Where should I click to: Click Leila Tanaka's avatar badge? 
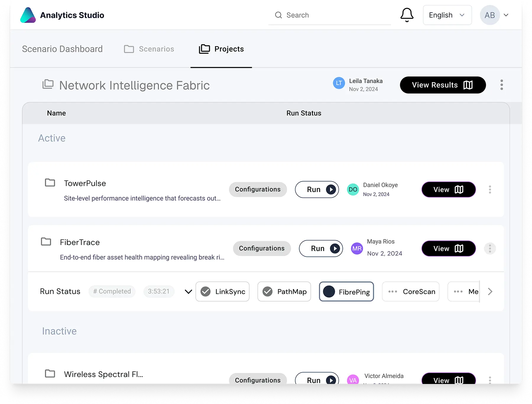[339, 83]
